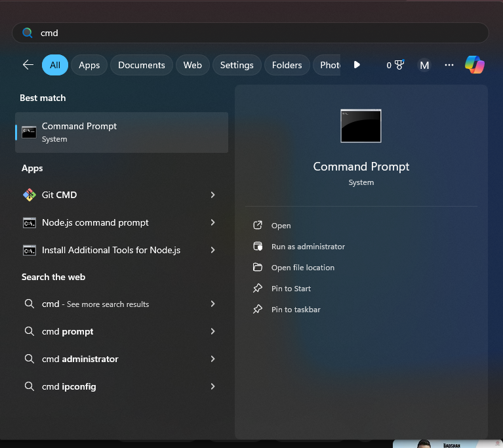
Task: Select the All filter tab
Action: click(55, 65)
